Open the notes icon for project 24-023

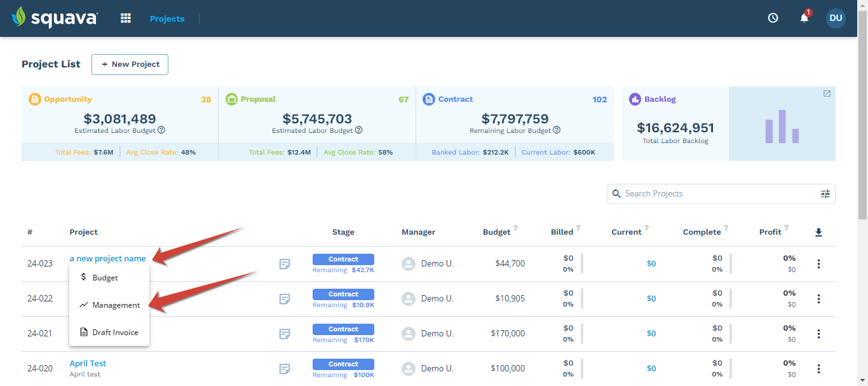pyautogui.click(x=284, y=263)
